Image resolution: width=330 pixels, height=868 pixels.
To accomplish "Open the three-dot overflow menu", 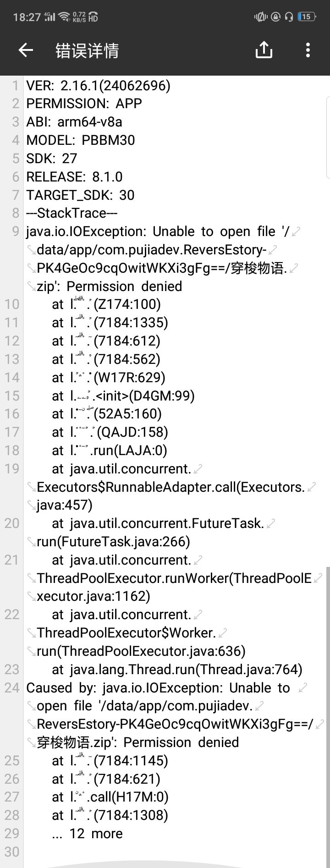I will [x=308, y=50].
